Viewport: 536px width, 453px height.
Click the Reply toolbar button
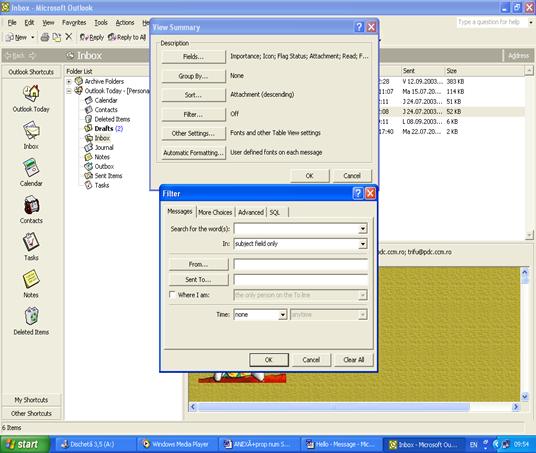tap(92, 37)
